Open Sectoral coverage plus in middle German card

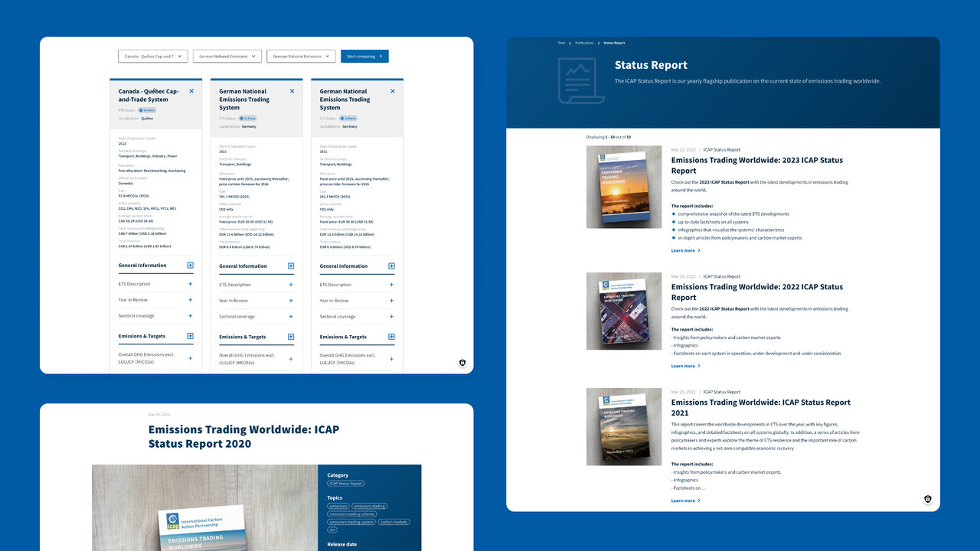[x=291, y=317]
